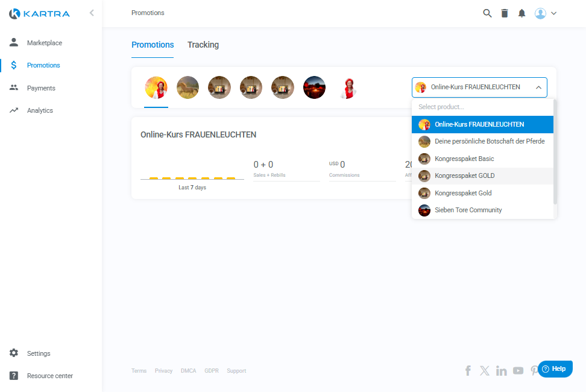Click the Payments people icon

point(14,87)
